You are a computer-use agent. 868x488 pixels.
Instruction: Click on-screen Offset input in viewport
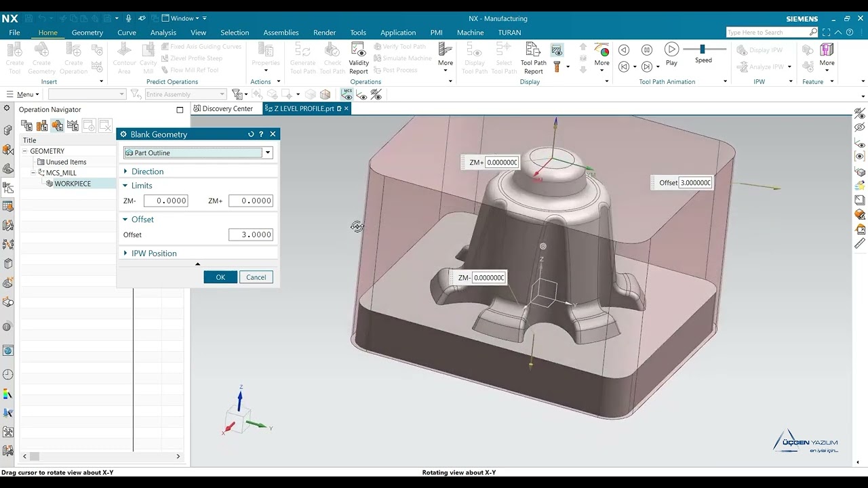coord(695,182)
